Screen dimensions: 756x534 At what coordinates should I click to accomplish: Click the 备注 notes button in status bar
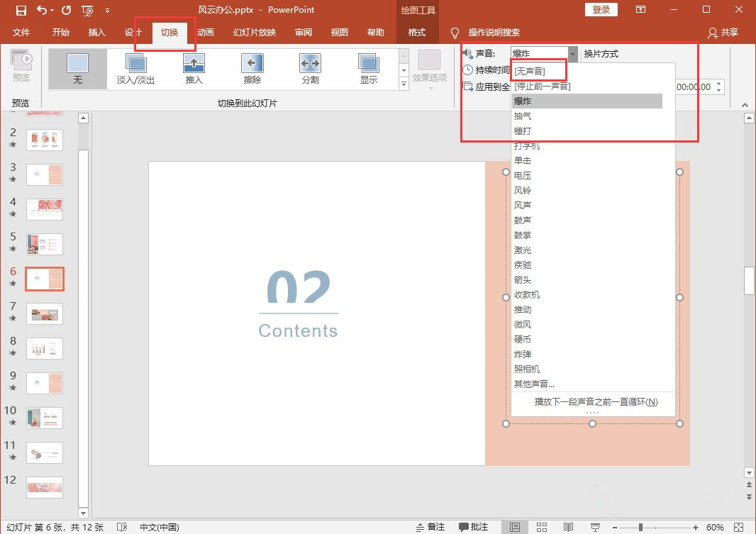pyautogui.click(x=430, y=527)
